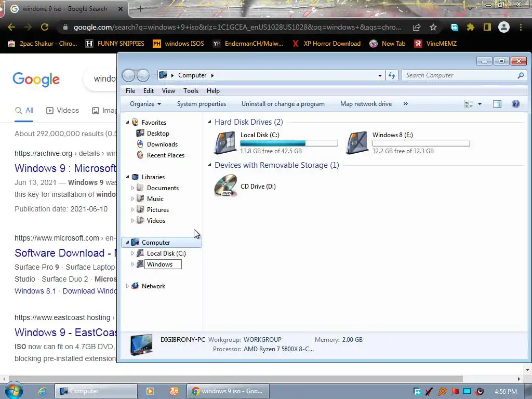The image size is (532, 399).
Task: Reload the Chrome page
Action: [45, 27]
